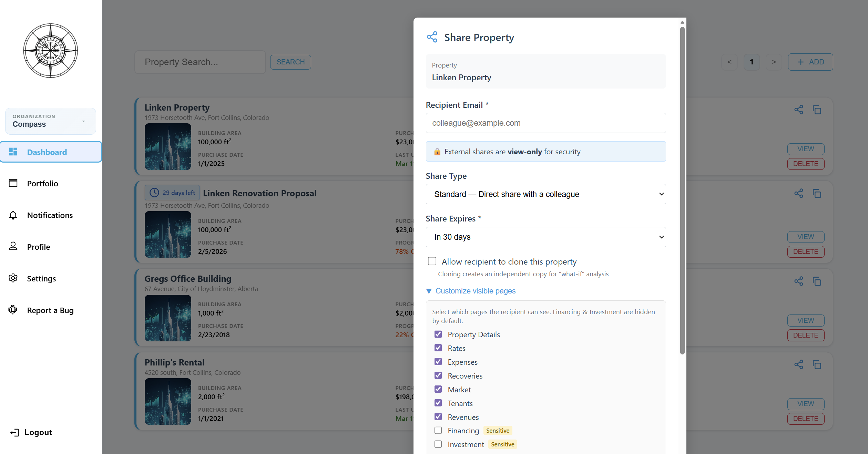Select Portfolio in the sidebar
Viewport: 868px width, 454px height.
[x=42, y=183]
